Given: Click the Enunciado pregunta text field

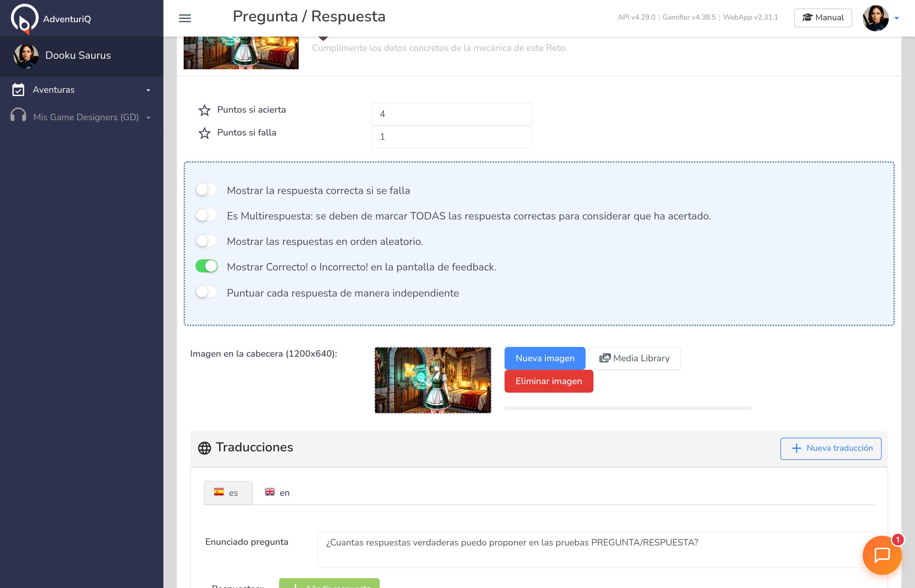Looking at the screenshot, I should [x=595, y=549].
